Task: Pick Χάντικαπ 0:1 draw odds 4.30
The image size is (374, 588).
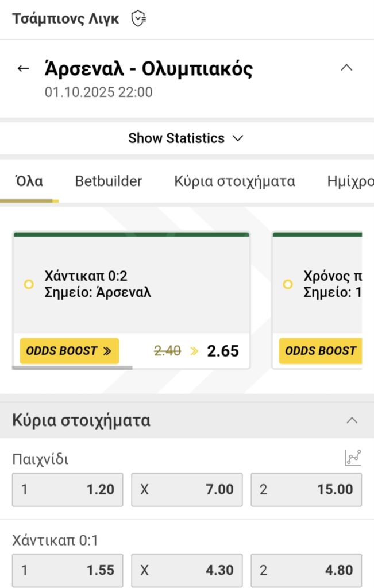Action: click(x=187, y=570)
